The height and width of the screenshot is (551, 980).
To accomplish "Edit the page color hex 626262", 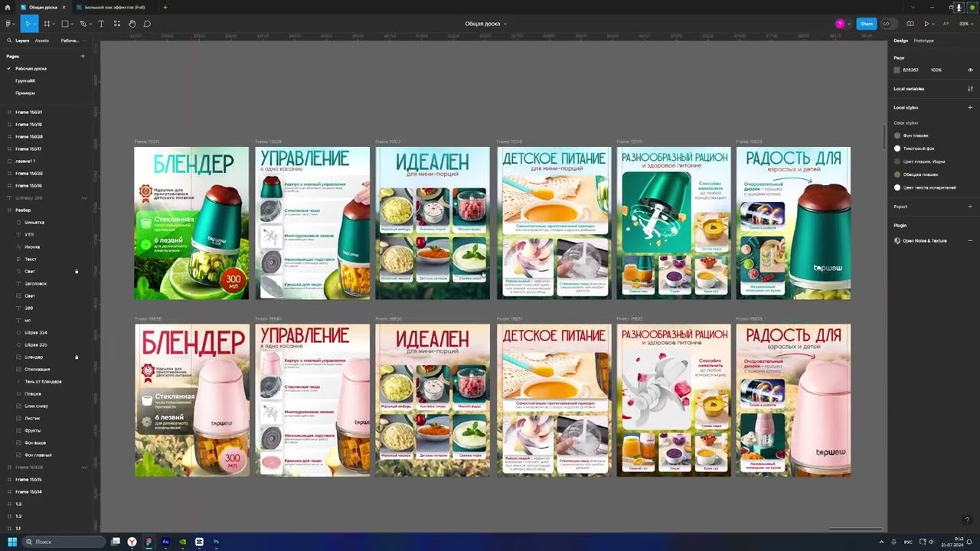I will [910, 70].
